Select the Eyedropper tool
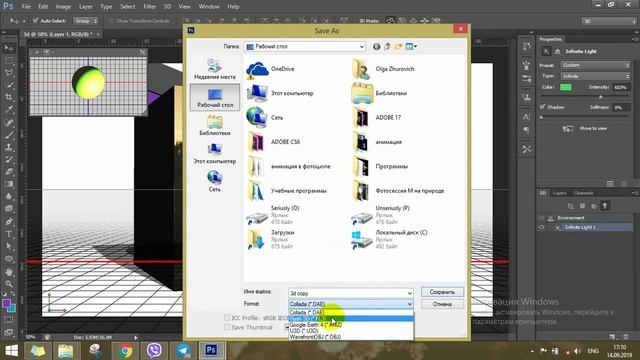The height and width of the screenshot is (360, 640). [x=9, y=110]
